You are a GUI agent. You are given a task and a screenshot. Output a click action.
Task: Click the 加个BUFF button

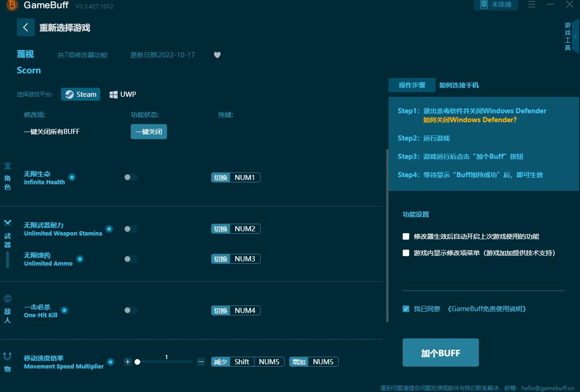point(441,353)
